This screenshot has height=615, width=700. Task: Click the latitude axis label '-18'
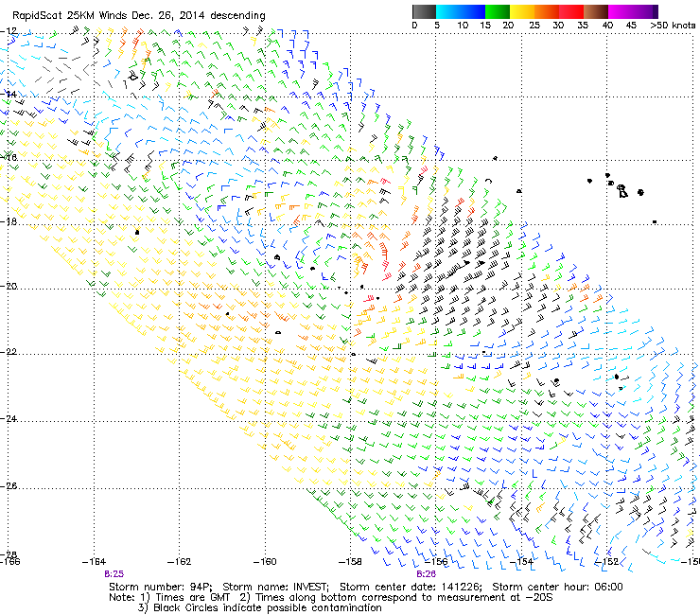pyautogui.click(x=9, y=221)
